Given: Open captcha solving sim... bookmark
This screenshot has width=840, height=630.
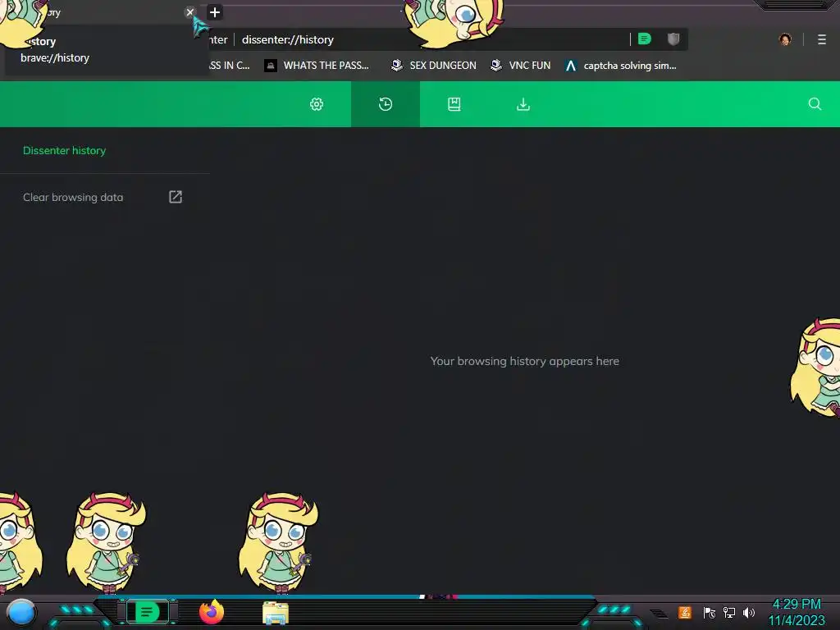Looking at the screenshot, I should point(621,66).
